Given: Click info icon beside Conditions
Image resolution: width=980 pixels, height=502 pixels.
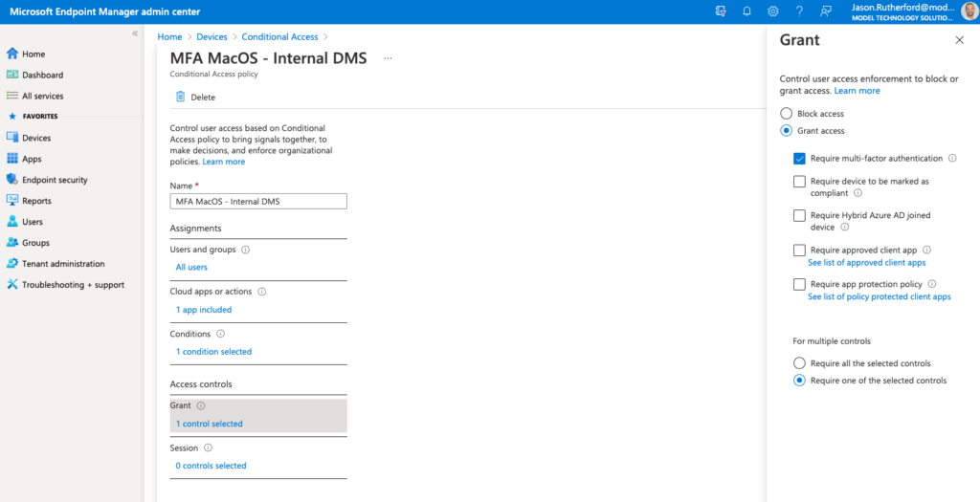Looking at the screenshot, I should click(220, 334).
